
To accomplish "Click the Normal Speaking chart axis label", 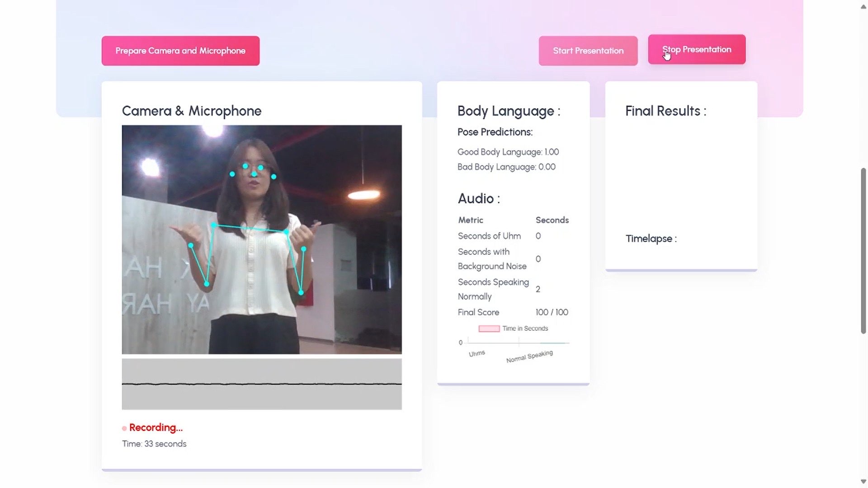I will [529, 357].
